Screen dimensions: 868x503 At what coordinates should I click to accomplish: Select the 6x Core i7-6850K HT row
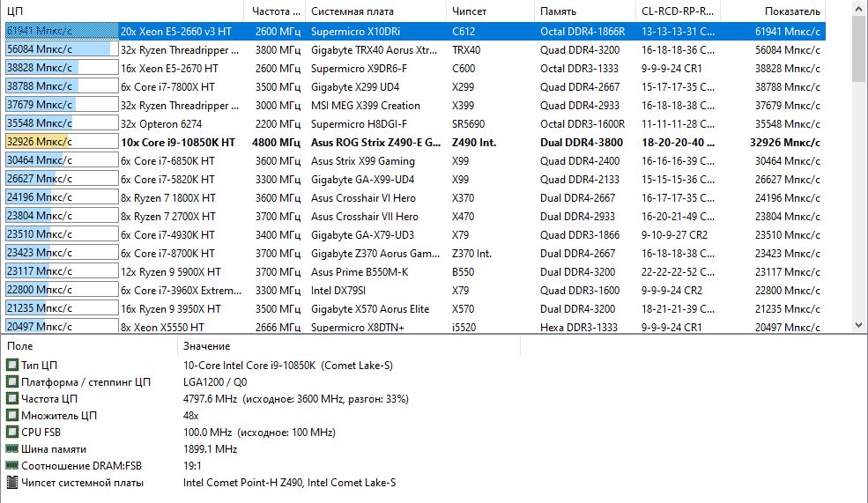tap(415, 161)
